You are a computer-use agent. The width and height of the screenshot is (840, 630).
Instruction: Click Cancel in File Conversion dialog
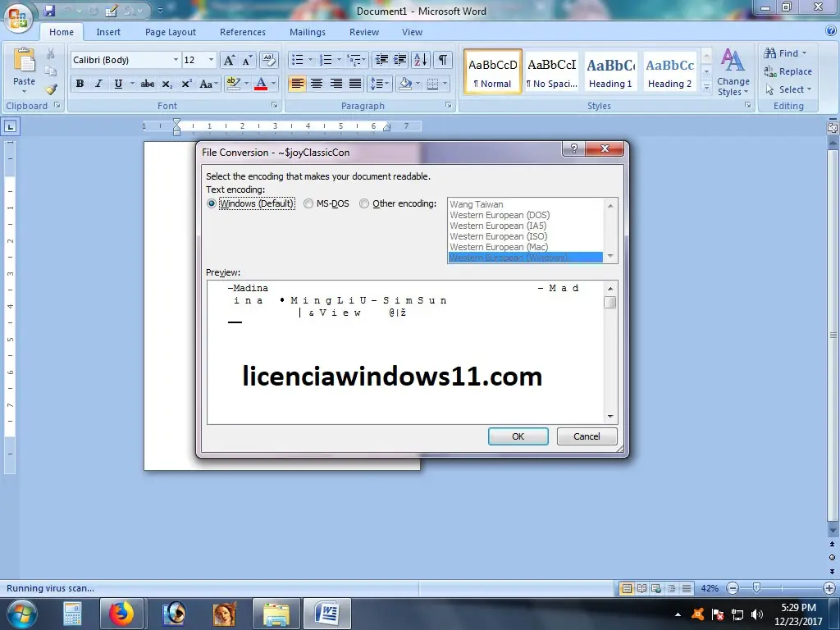click(587, 436)
